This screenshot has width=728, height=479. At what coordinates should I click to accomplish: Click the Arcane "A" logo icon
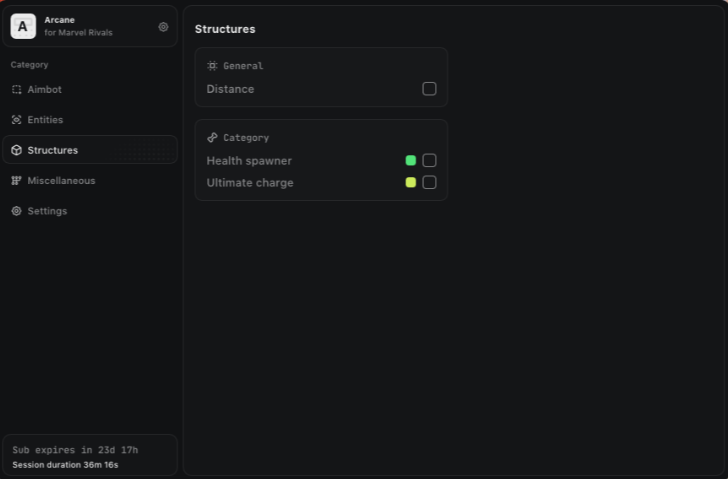point(23,27)
